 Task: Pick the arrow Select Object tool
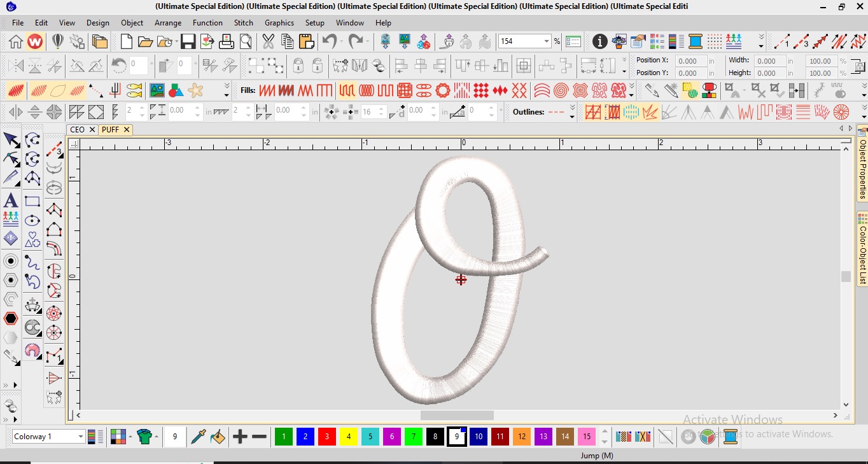[x=11, y=139]
